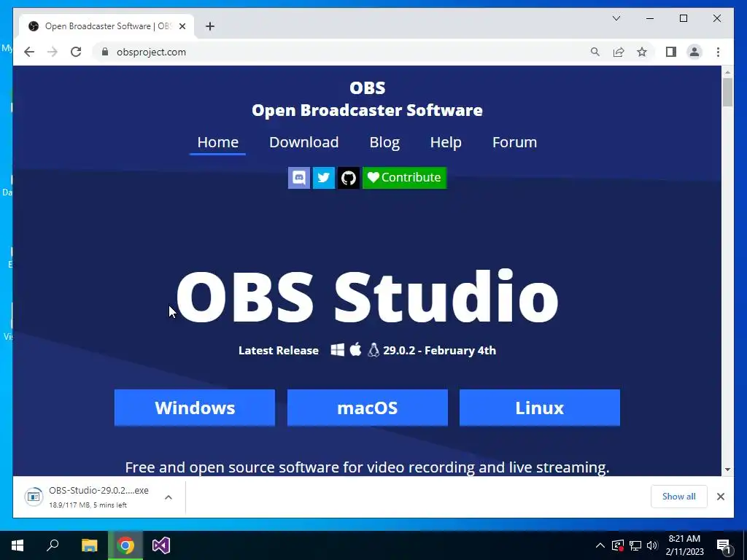
Task: Open the Blog nav item
Action: pos(384,142)
